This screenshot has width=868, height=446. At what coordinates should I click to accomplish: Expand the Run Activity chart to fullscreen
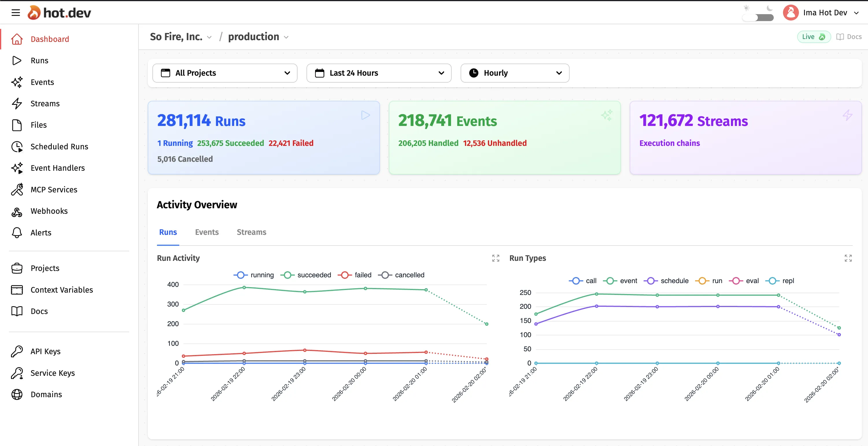pos(495,258)
